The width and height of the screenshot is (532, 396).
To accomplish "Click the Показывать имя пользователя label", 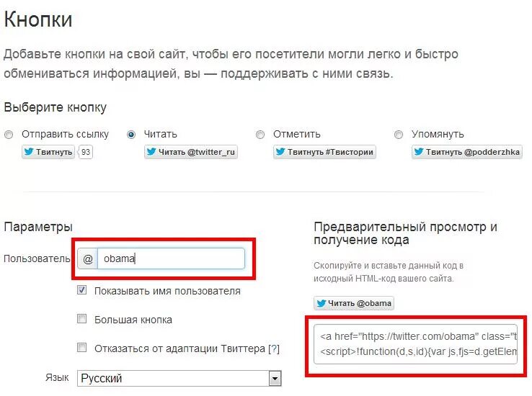I will click(167, 291).
